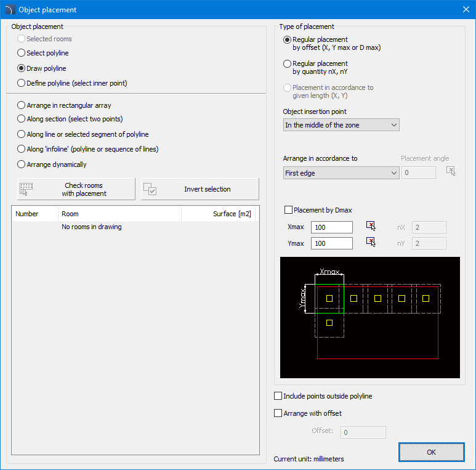Click the Invert selection icon
The height and width of the screenshot is (470, 476).
click(x=150, y=189)
